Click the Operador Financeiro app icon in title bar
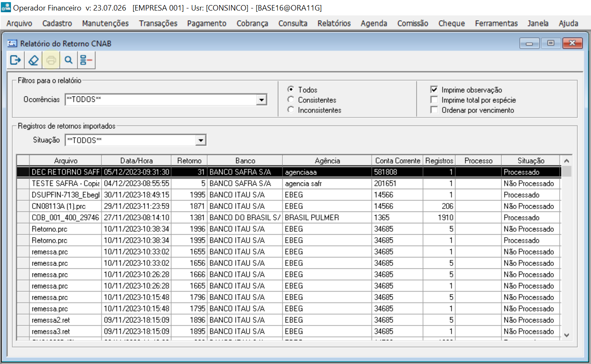This screenshot has width=591, height=364. tap(5, 7)
